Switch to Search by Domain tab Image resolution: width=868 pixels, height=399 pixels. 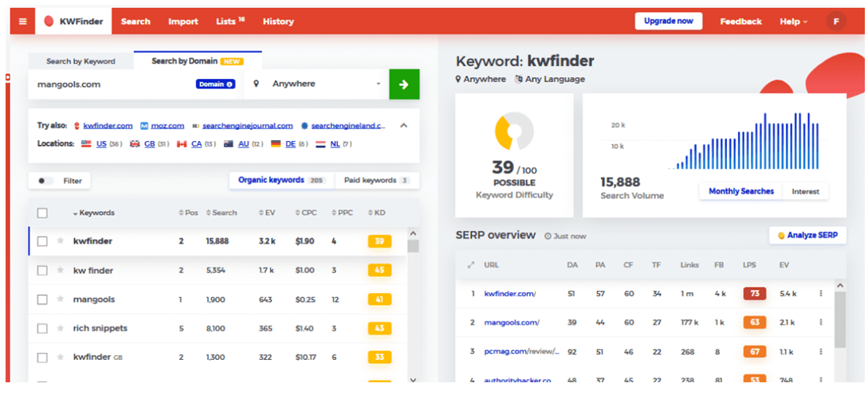[x=198, y=61]
